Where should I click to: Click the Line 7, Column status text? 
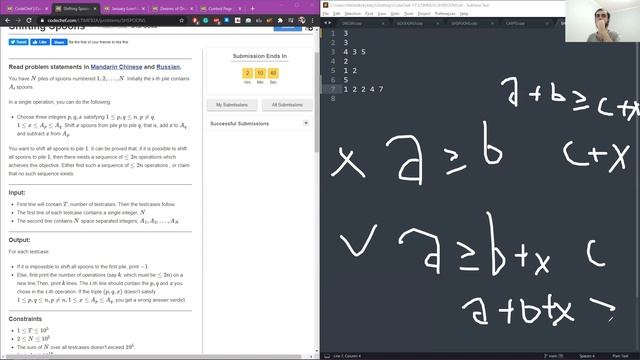[x=347, y=356]
